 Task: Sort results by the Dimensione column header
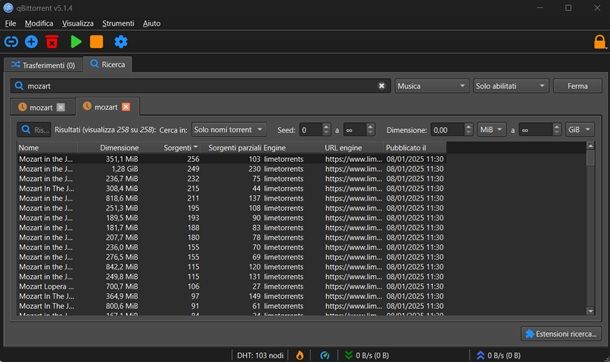click(109, 148)
